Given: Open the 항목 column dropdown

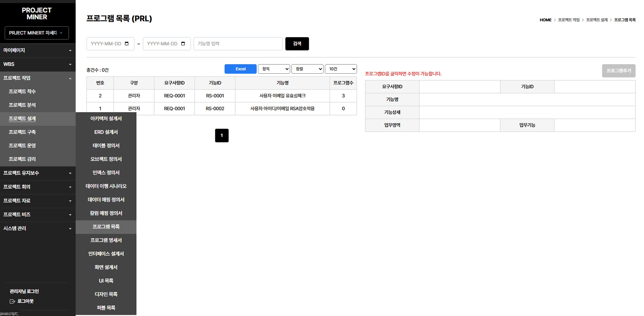Looking at the screenshot, I should click(274, 69).
